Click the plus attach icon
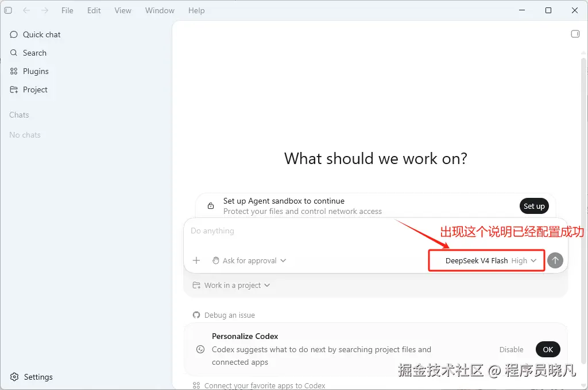Image resolution: width=588 pixels, height=390 pixels. [196, 260]
